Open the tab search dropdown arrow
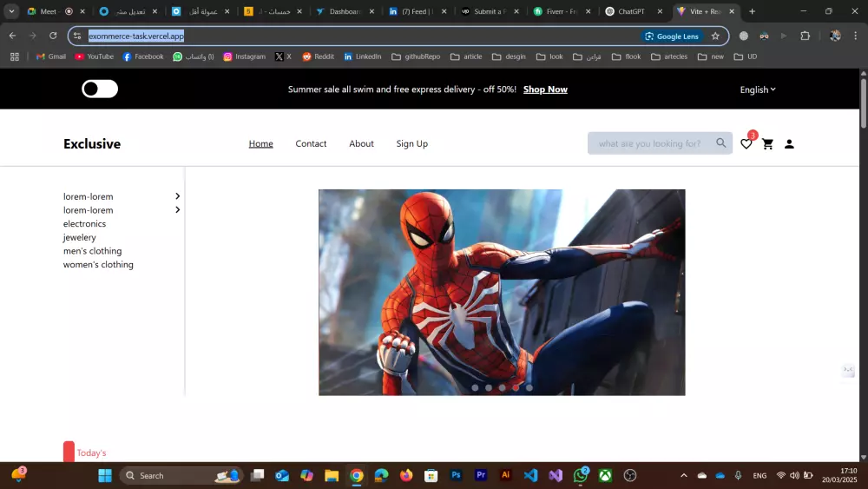 [x=11, y=11]
